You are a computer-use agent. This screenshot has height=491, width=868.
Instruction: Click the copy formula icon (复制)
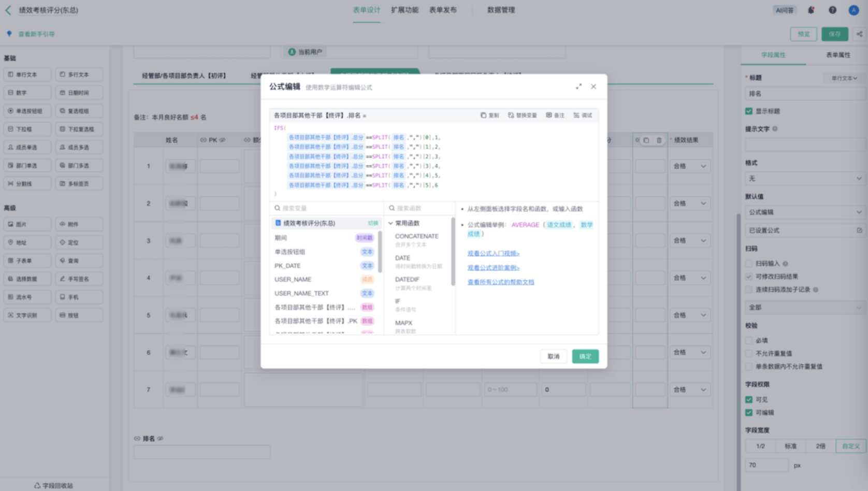pos(489,115)
